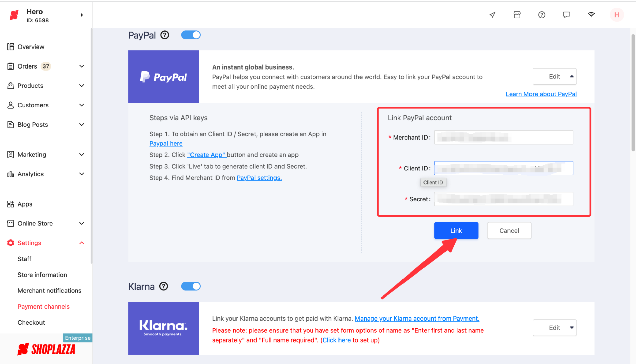Expand the Analytics menu chevron
Image resolution: width=636 pixels, height=364 pixels.
click(82, 174)
